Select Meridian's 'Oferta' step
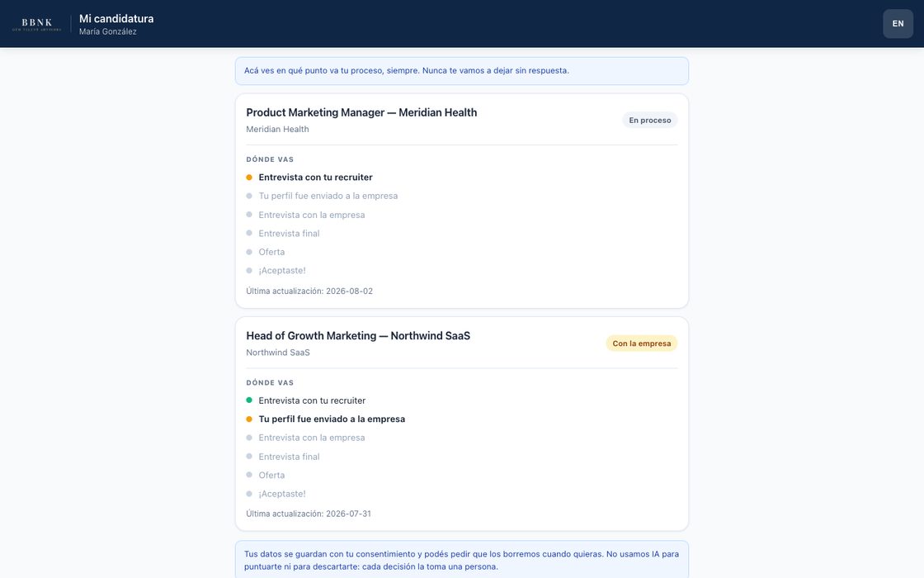 (271, 252)
